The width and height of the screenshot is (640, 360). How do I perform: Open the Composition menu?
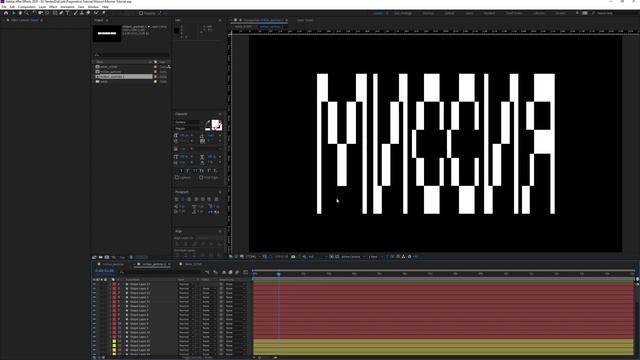(x=27, y=7)
